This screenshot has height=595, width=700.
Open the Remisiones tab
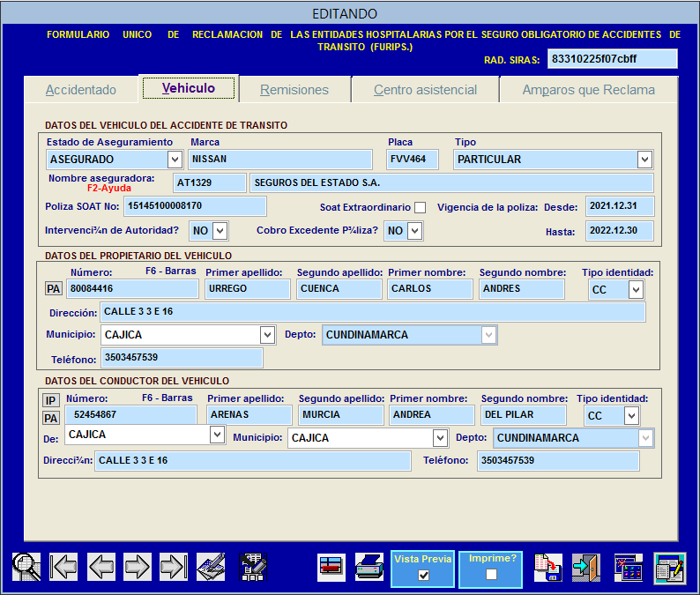point(294,90)
